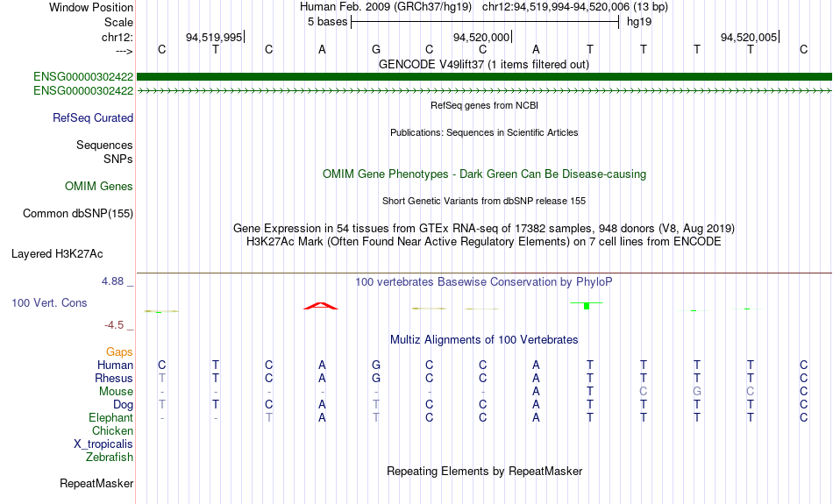The image size is (833, 504).
Task: Select the Zebrafish species label
Action: (110, 458)
